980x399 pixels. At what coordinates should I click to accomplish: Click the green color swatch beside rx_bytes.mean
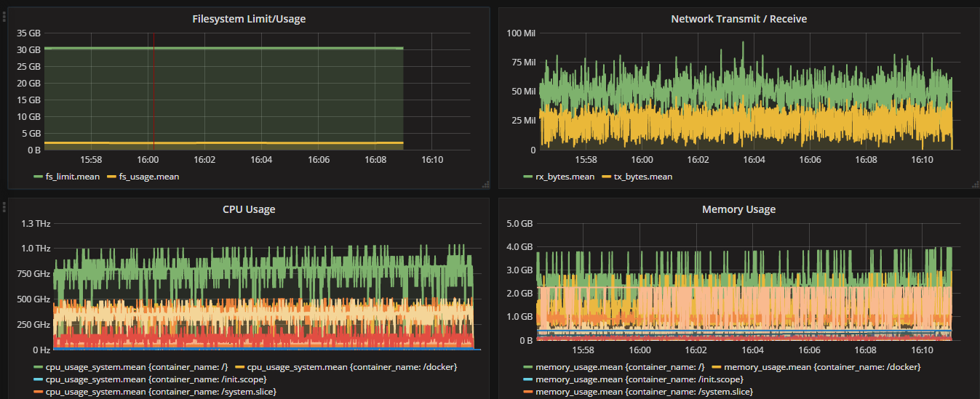tap(527, 177)
